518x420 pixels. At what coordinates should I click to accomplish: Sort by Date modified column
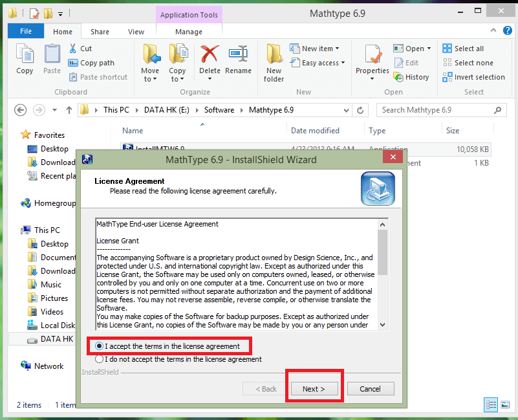click(325, 131)
